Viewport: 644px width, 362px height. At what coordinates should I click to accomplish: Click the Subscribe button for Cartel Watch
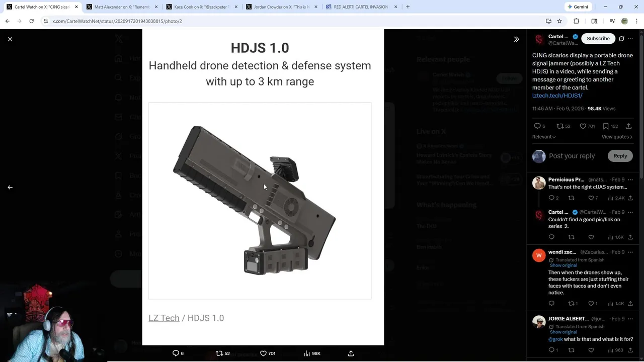(598, 39)
